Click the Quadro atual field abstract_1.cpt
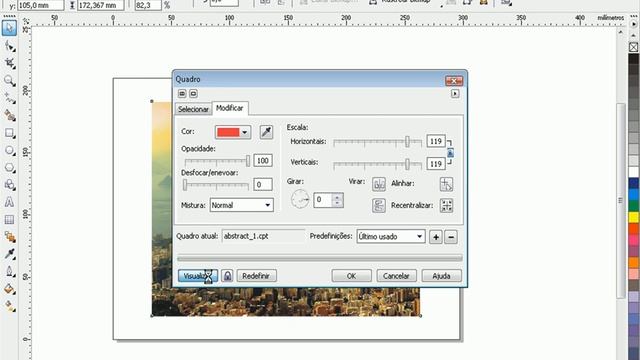 [x=263, y=236]
